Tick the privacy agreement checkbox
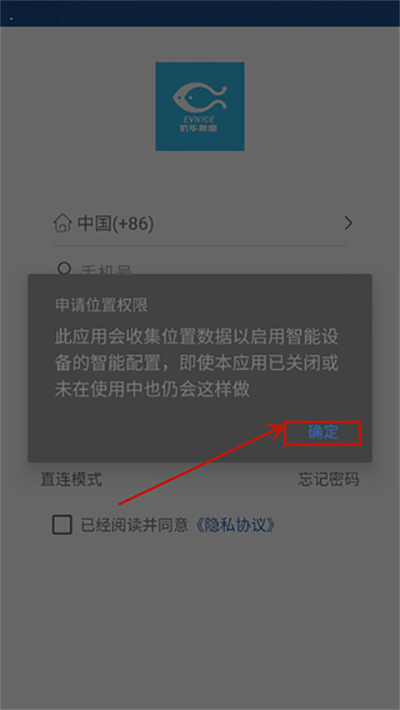 point(62,525)
